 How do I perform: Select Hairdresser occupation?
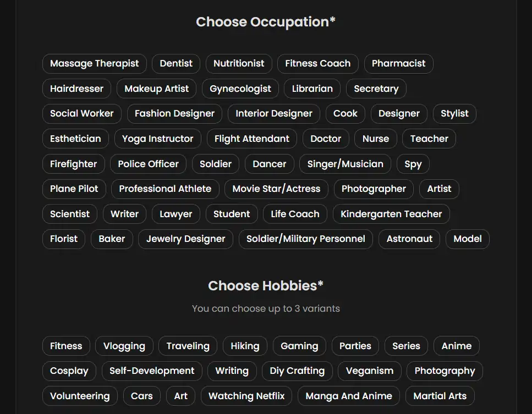76,89
